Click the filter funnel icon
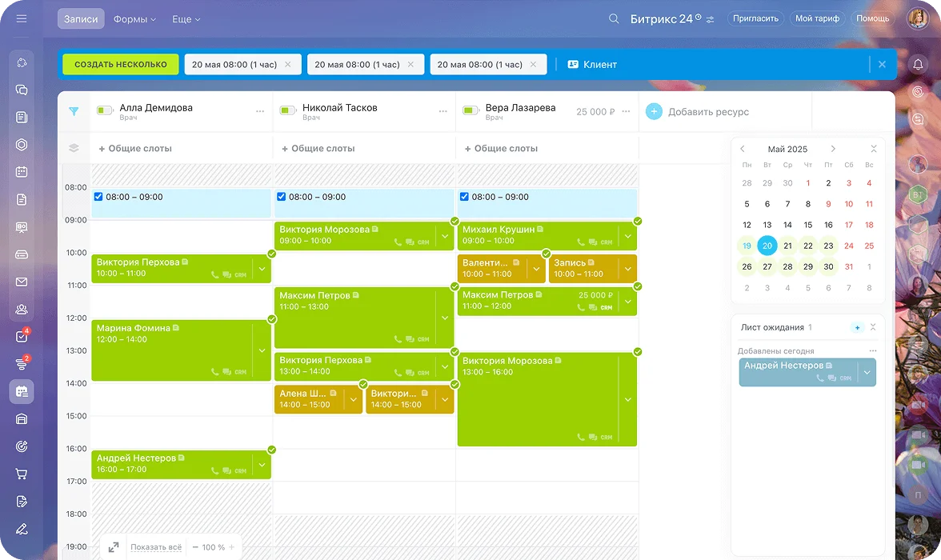Screen dimensions: 941x560 point(74,112)
